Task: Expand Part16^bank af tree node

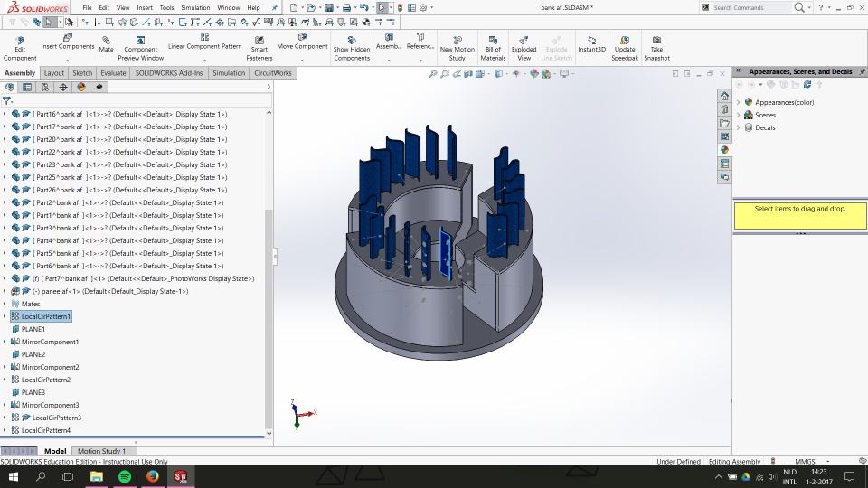Action: [5, 114]
